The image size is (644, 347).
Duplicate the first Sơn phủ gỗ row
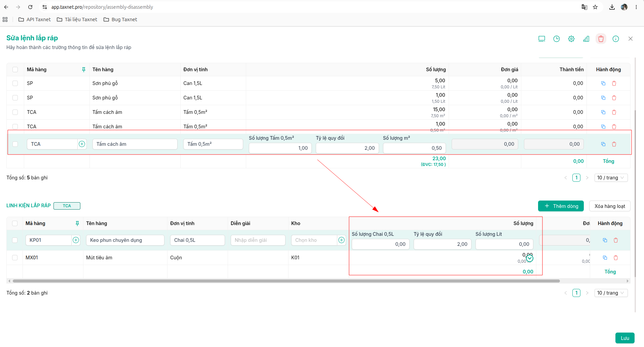(x=603, y=83)
